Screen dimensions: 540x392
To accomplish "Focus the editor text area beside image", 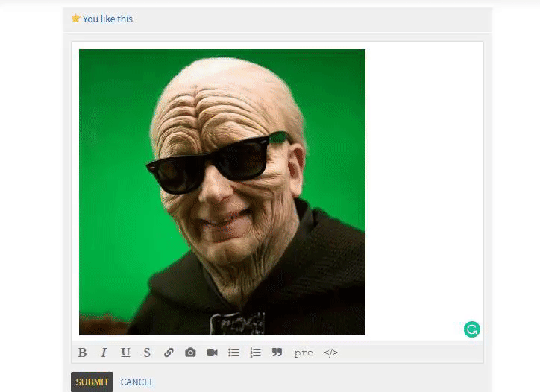I will tap(424, 191).
